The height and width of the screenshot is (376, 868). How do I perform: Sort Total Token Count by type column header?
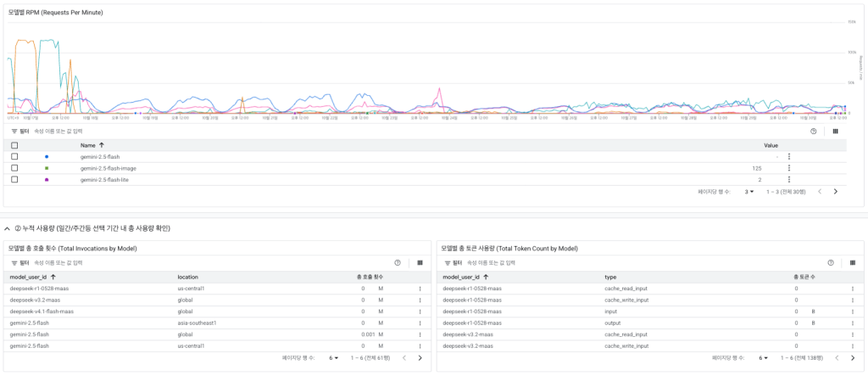(x=610, y=277)
